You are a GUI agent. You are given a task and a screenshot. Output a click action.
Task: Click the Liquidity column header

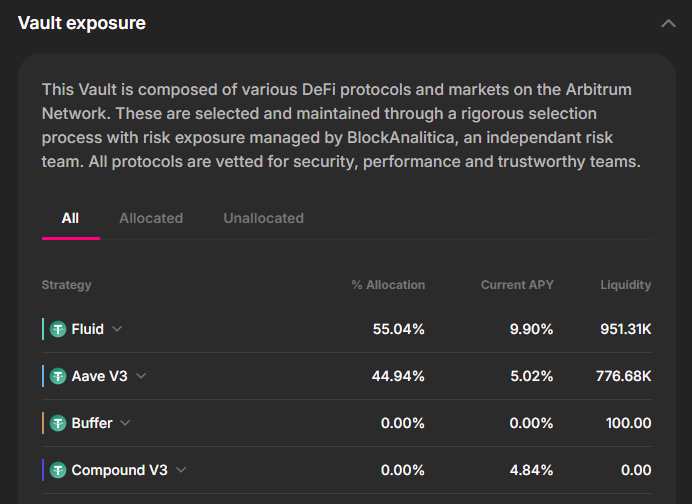coord(625,285)
